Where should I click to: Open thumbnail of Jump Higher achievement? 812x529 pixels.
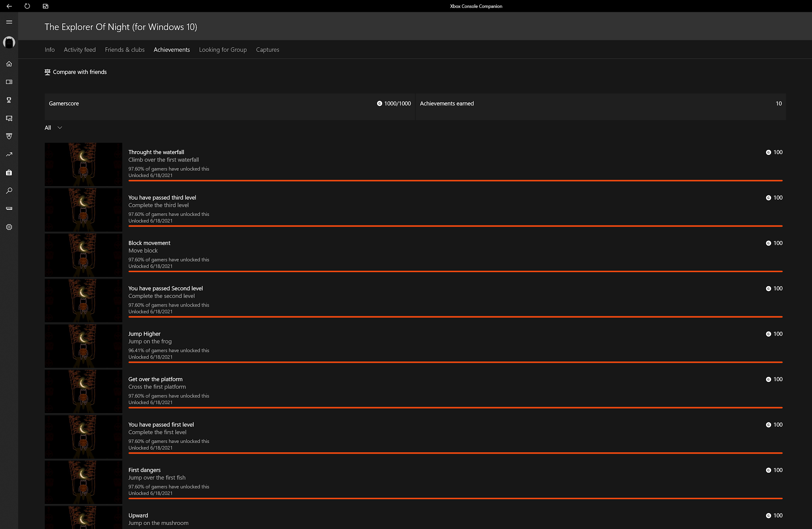click(83, 346)
